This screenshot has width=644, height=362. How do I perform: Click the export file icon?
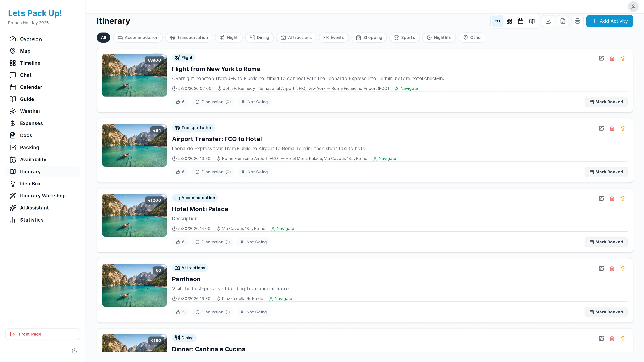(563, 21)
